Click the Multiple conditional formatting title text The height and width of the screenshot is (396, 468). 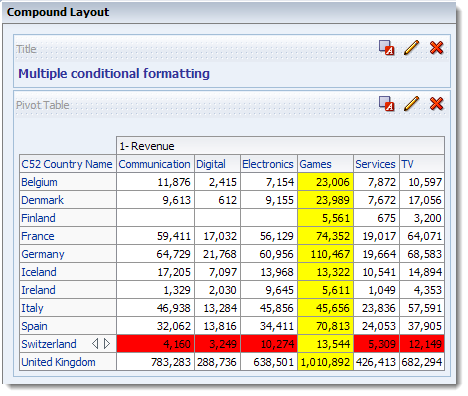click(114, 74)
